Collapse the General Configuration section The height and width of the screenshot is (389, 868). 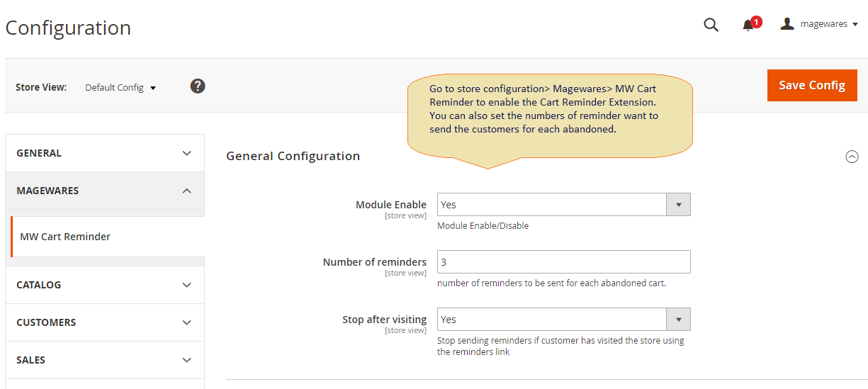click(852, 157)
